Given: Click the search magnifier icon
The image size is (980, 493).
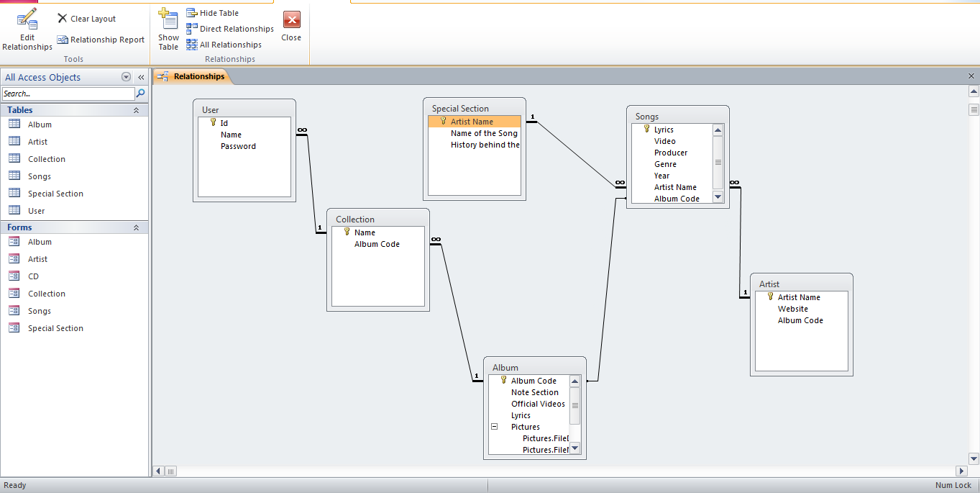Looking at the screenshot, I should [141, 93].
